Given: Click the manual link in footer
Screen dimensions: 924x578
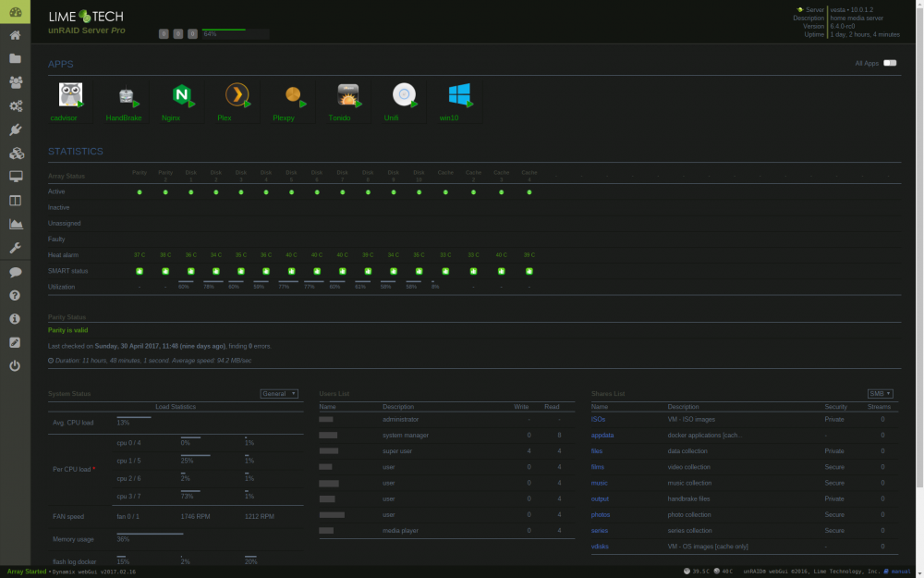Looking at the screenshot, I should (x=900, y=572).
